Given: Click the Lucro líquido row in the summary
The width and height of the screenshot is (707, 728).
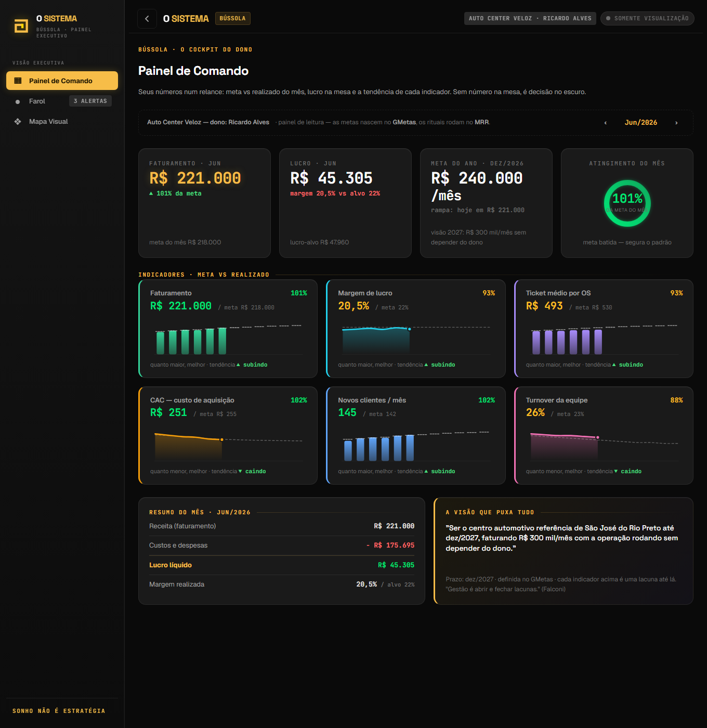Looking at the screenshot, I should (282, 565).
